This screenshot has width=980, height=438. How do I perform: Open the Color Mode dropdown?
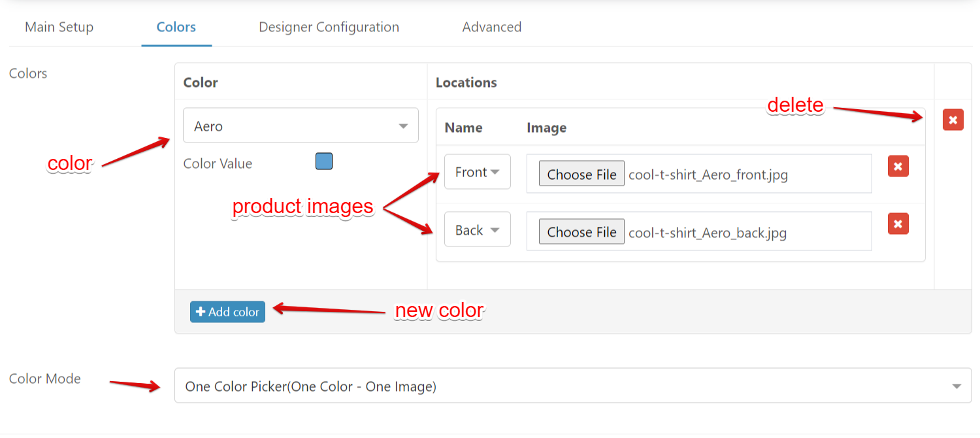(x=573, y=386)
